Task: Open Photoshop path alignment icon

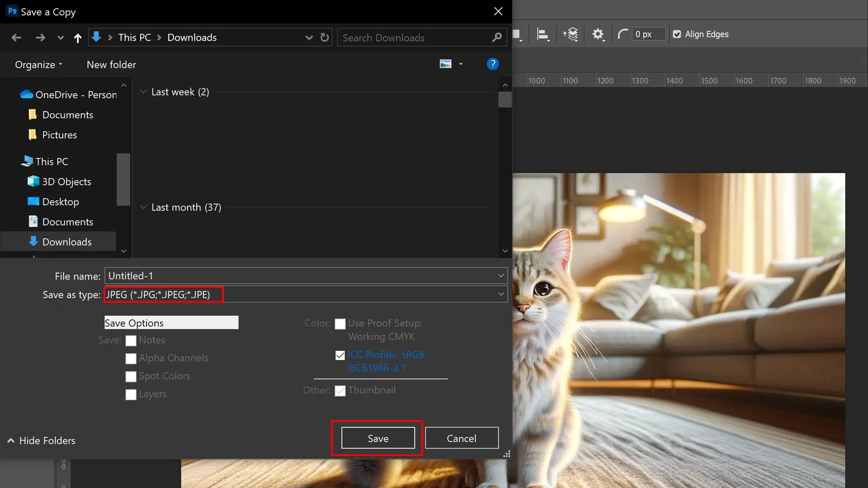Action: 543,34
